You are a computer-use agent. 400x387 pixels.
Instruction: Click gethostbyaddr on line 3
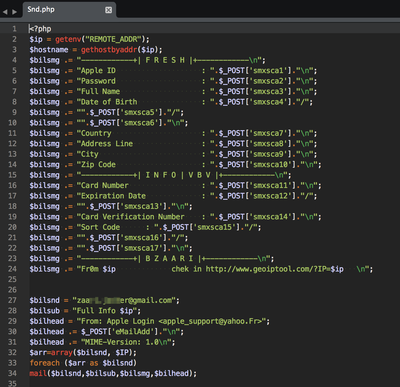point(109,50)
